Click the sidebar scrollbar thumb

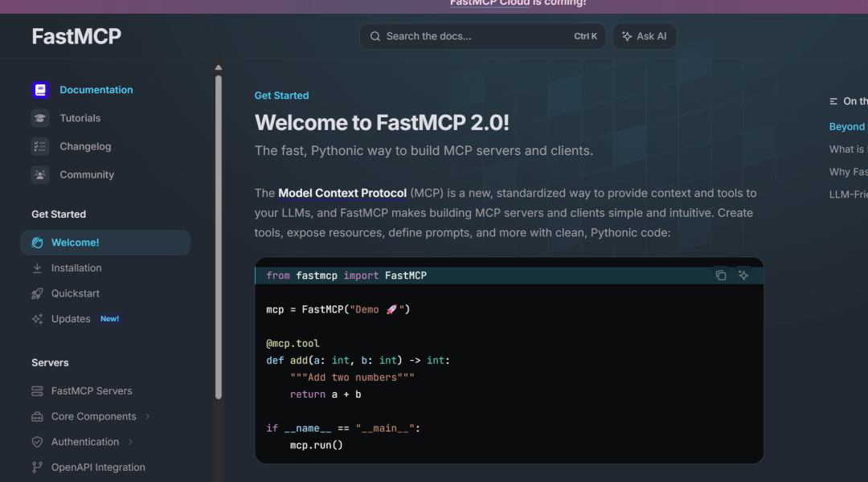pyautogui.click(x=219, y=237)
